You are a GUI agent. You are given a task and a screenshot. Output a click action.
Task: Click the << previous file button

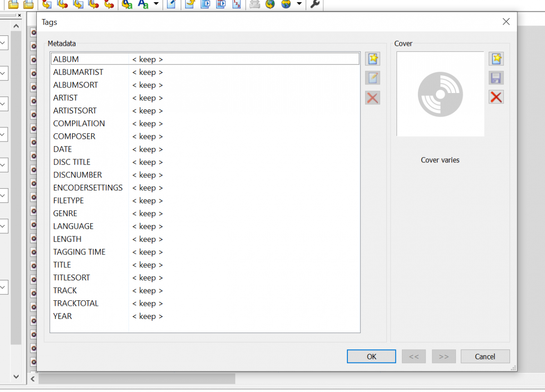tap(414, 357)
